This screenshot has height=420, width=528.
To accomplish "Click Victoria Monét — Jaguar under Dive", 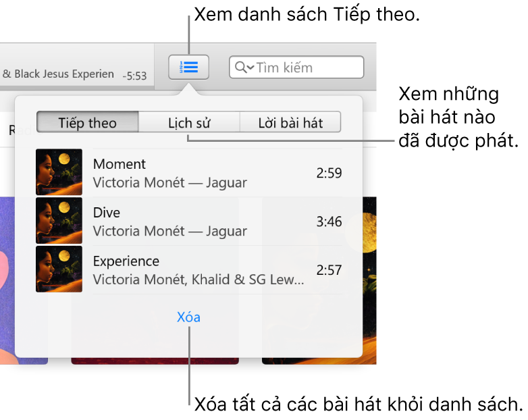I will [170, 231].
